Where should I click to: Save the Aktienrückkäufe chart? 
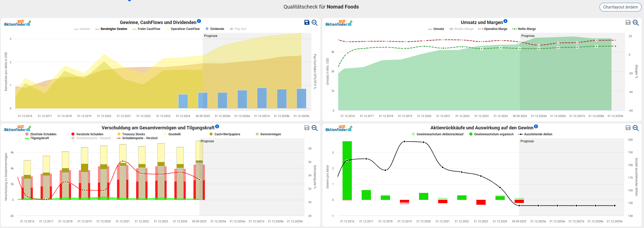[x=628, y=128]
